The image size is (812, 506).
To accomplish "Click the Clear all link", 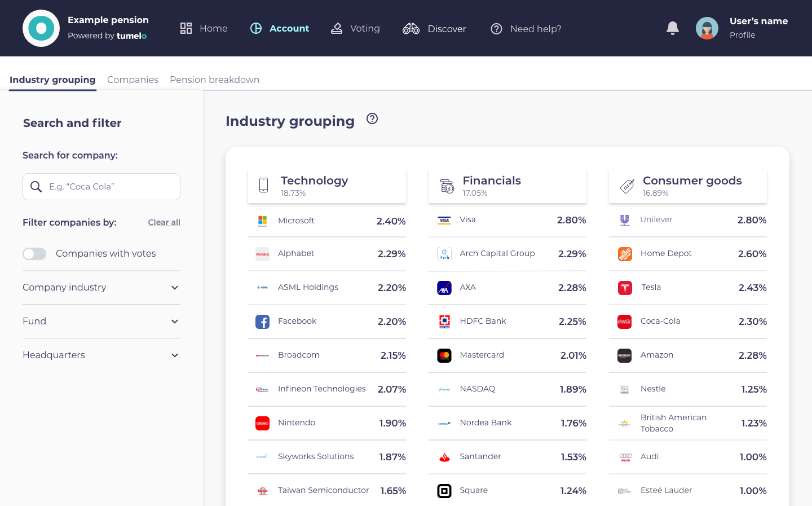I will 164,222.
